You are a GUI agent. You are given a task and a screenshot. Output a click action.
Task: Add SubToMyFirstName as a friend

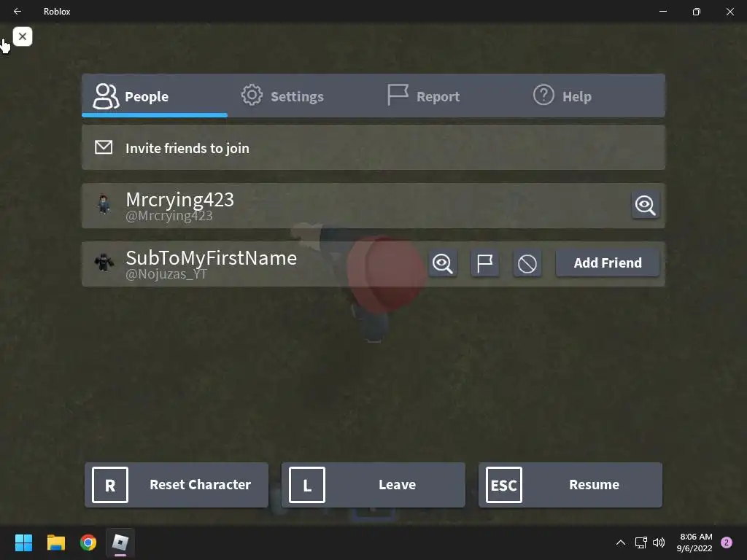click(608, 262)
